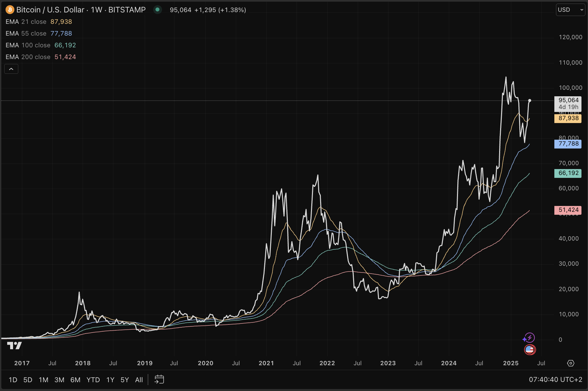This screenshot has height=391, width=588.
Task: Select the 6M time range
Action: 75,380
